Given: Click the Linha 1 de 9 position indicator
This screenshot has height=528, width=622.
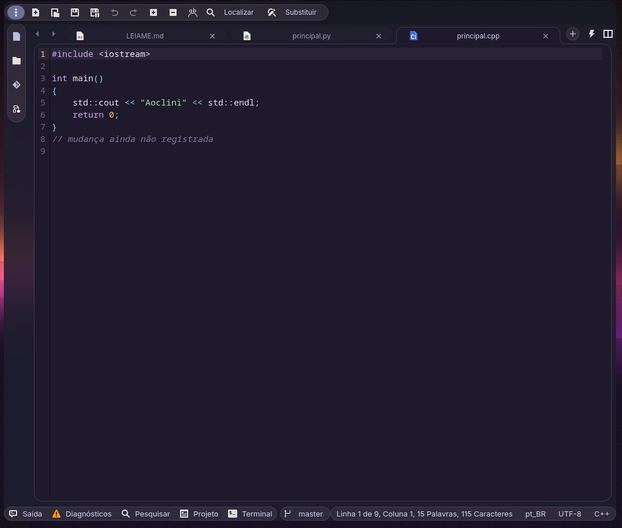Looking at the screenshot, I should click(x=424, y=514).
